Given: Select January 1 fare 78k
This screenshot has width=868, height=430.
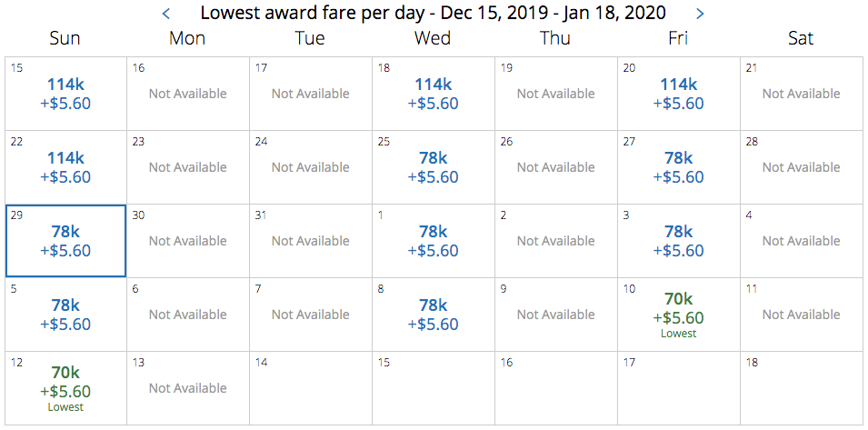Looking at the screenshot, I should (433, 241).
